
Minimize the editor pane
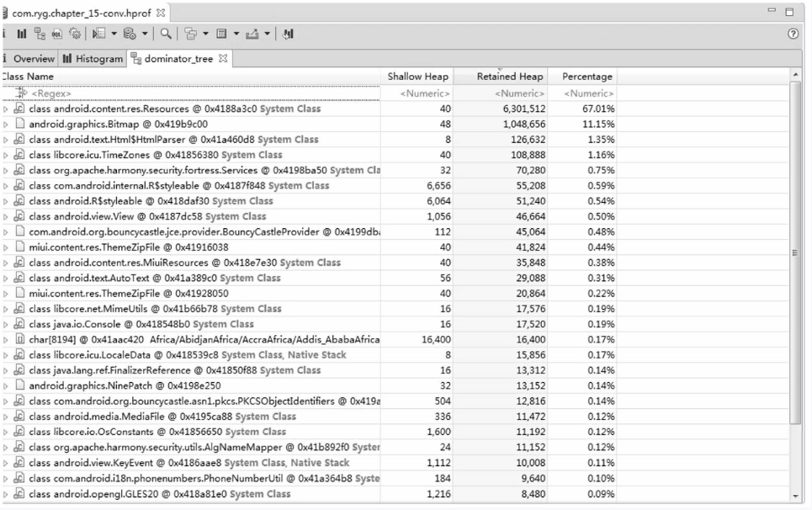click(772, 10)
